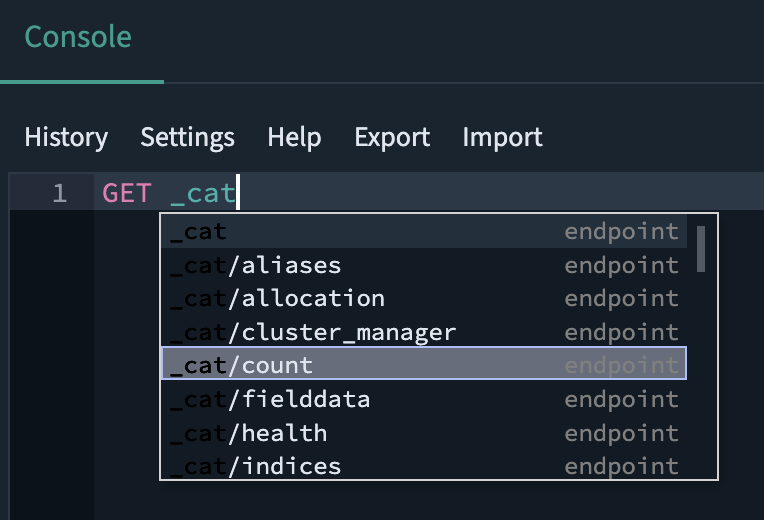
Task: Choose _cat/indices from the list
Action: tap(424, 465)
